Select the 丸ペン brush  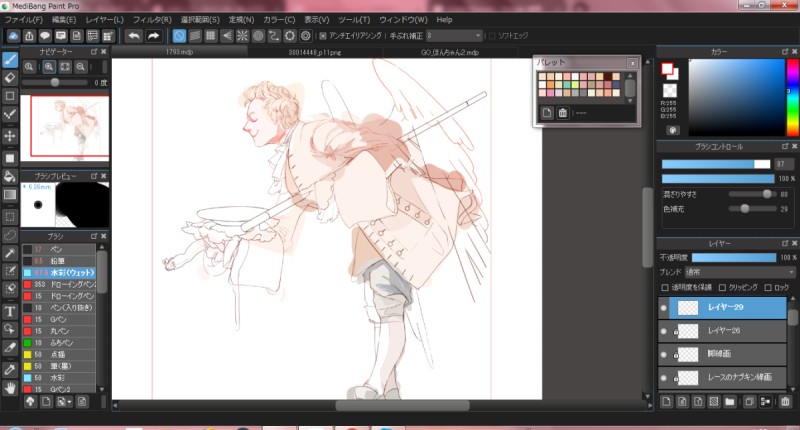pyautogui.click(x=59, y=331)
